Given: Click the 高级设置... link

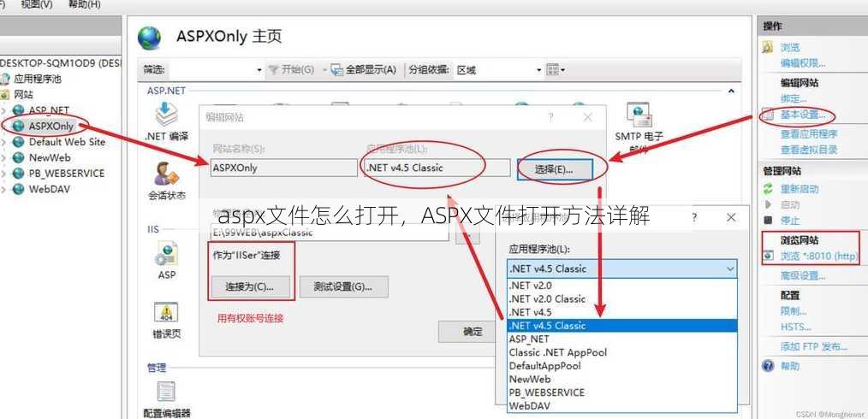Looking at the screenshot, I should click(803, 275).
